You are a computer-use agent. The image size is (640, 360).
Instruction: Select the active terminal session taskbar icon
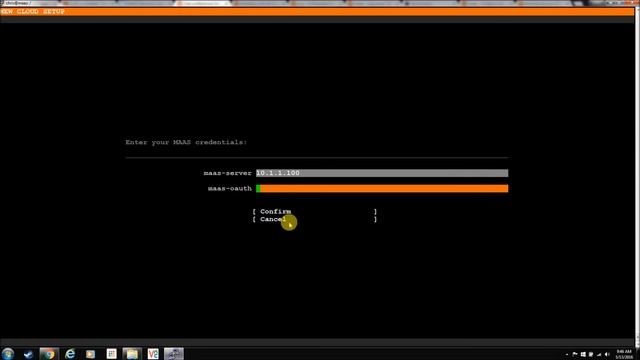coord(174,354)
